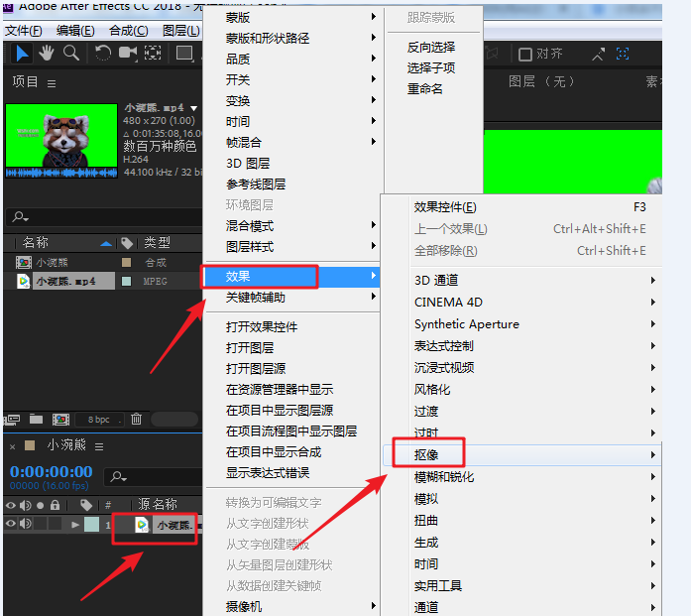Click the audio speaker column header in timeline
The width and height of the screenshot is (691, 616).
[26, 505]
